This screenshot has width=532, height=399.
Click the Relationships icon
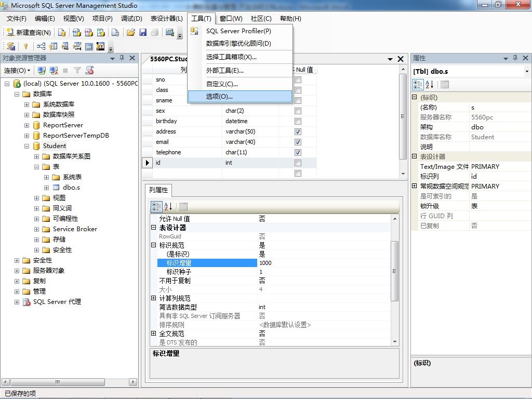pos(41,46)
